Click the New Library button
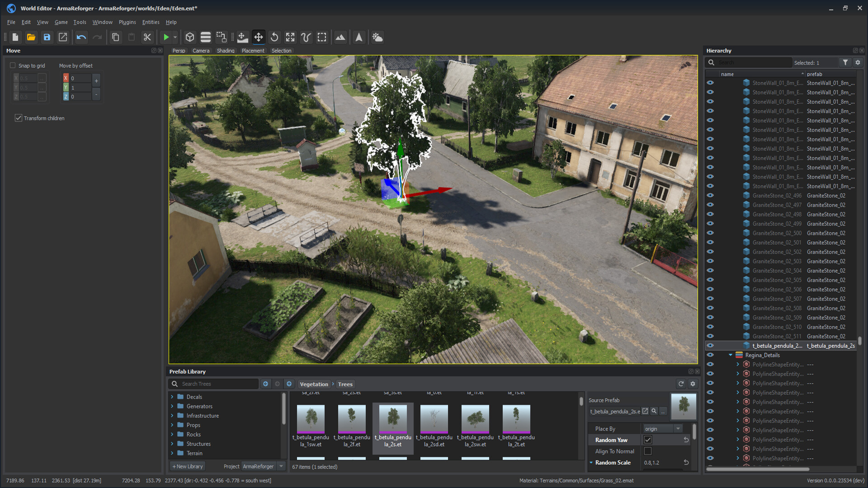Image resolution: width=868 pixels, height=488 pixels. click(x=187, y=466)
